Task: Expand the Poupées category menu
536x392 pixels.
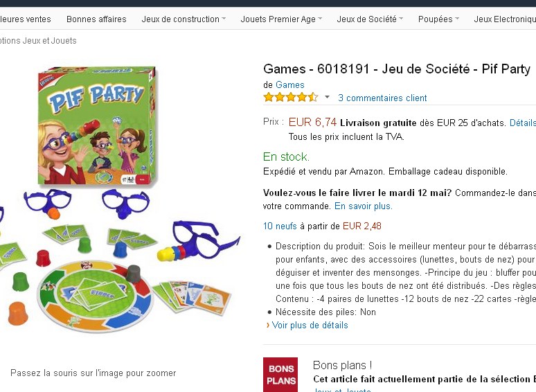Action: coord(438,19)
